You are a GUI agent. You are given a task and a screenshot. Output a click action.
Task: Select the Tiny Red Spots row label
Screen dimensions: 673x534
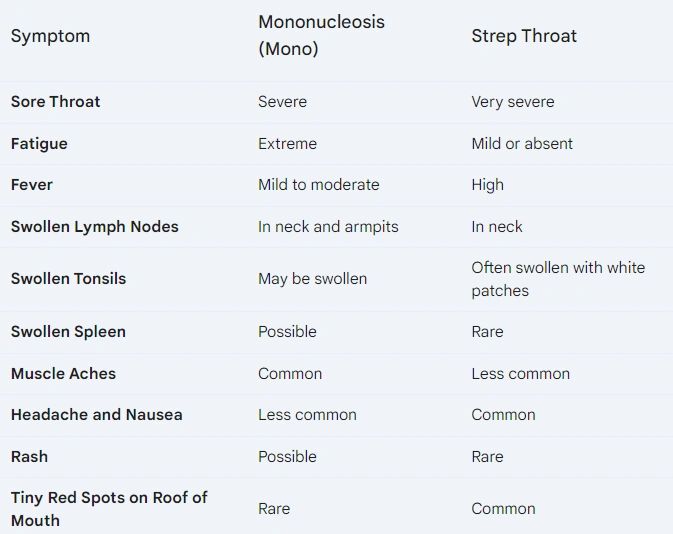[x=108, y=508]
